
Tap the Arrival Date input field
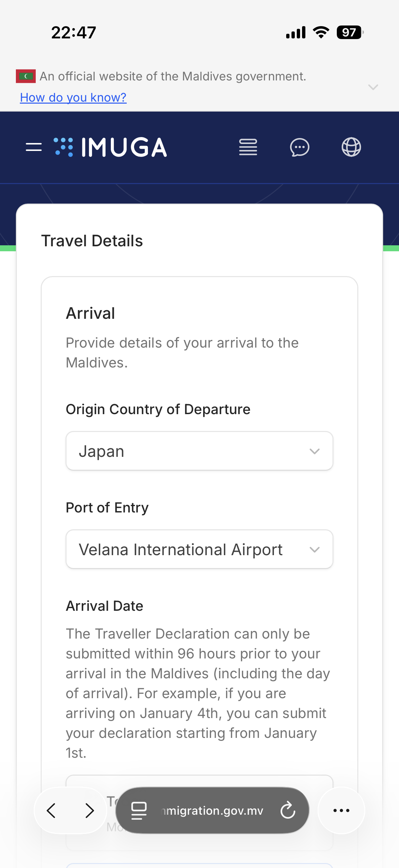199,812
